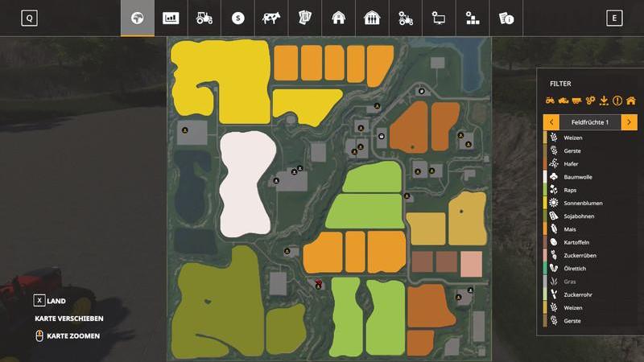Click the X Land button
Screen dimensions: 644x362
click(39, 301)
